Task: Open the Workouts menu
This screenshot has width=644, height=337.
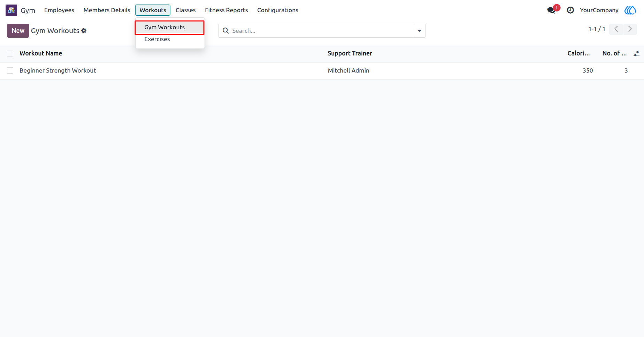Action: (x=153, y=10)
